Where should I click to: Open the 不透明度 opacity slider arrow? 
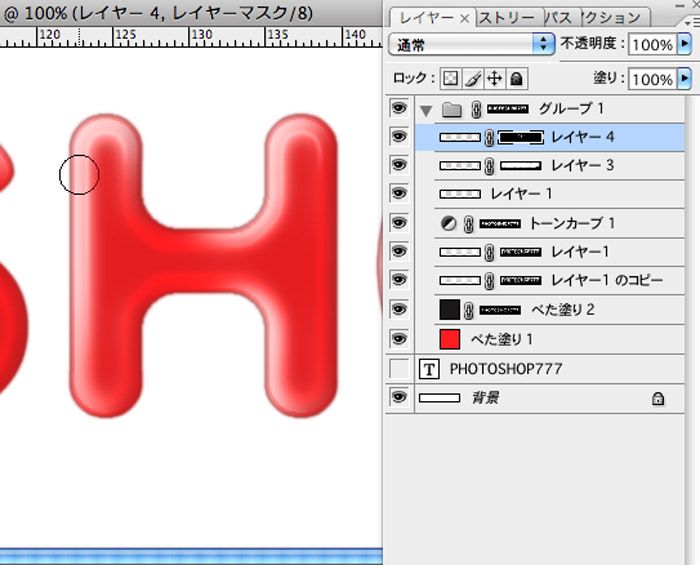tap(684, 45)
